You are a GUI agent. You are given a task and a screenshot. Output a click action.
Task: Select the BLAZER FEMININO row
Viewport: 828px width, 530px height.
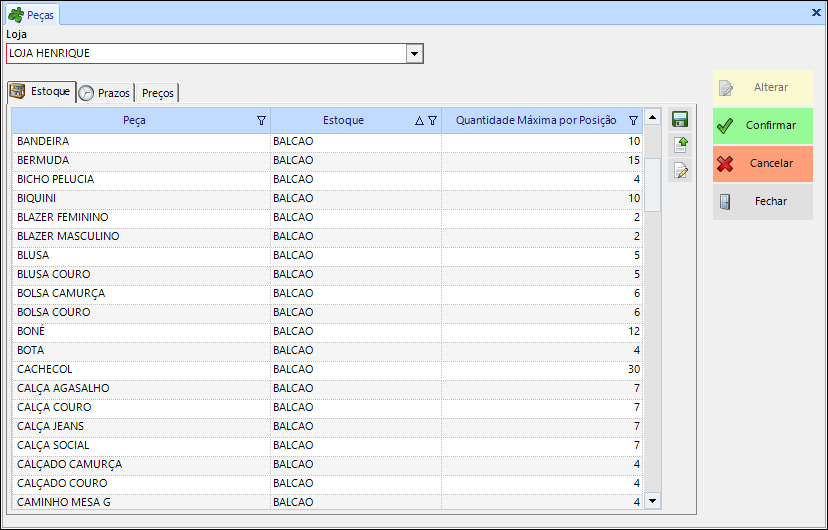click(327, 217)
